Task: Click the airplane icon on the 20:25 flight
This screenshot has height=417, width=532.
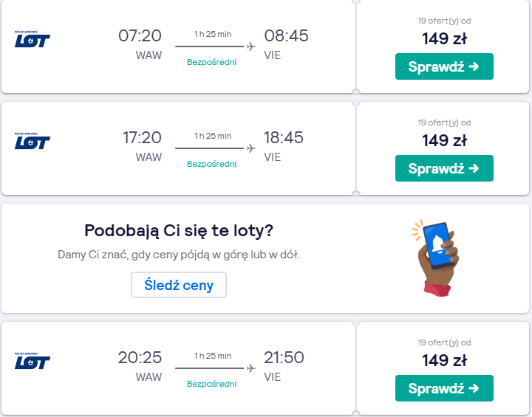Action: click(x=251, y=368)
